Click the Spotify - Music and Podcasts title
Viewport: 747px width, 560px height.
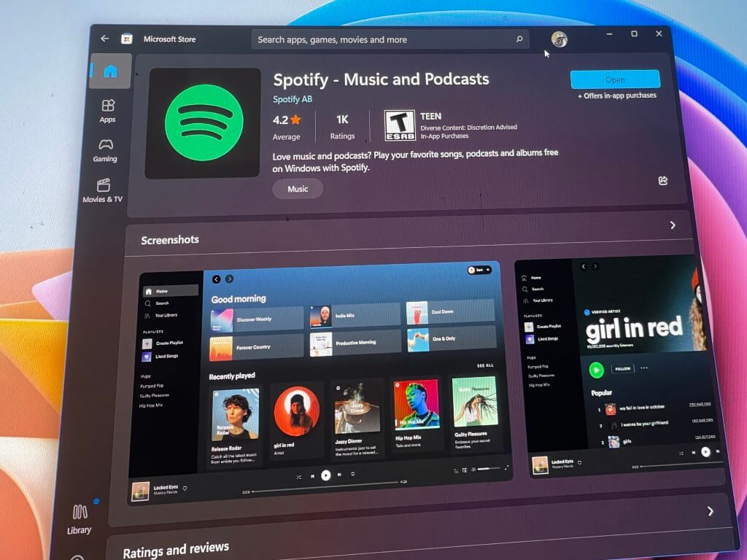click(381, 79)
